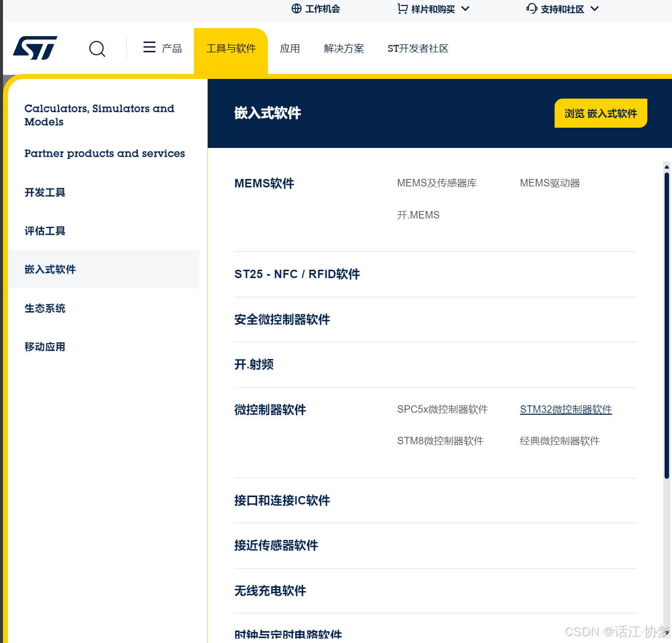Screen dimensions: 672x643
Task: Select Calculators, Simulators and Models category
Action: (99, 115)
